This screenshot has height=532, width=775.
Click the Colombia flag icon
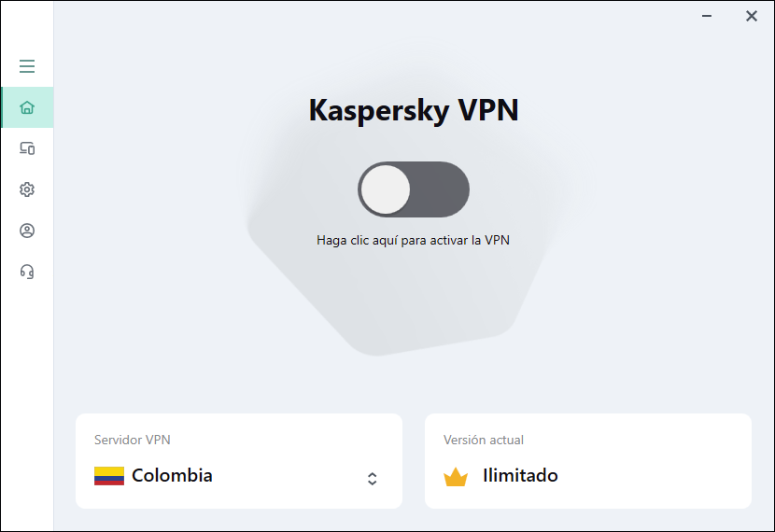[x=109, y=476]
